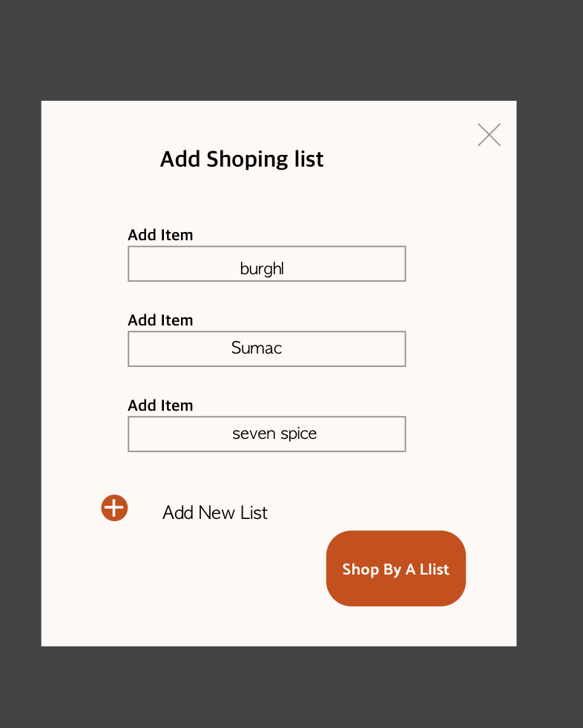Place cursor on the word spice
The height and width of the screenshot is (728, 583).
299,434
